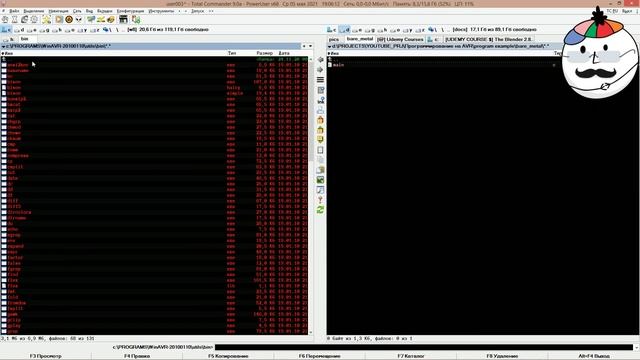
Task: Select the compress file in the left panel
Action: pyautogui.click(x=155, y=156)
